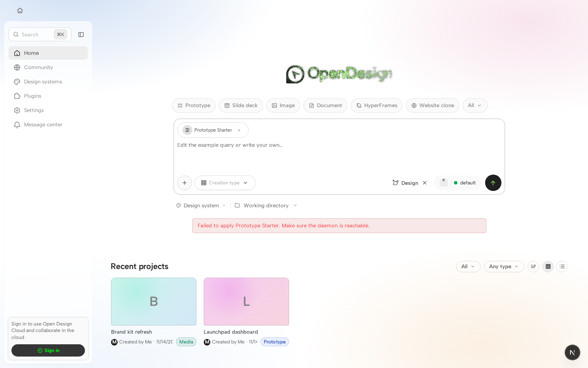Open the N avatar button in the corner
The height and width of the screenshot is (368, 588).
[572, 352]
